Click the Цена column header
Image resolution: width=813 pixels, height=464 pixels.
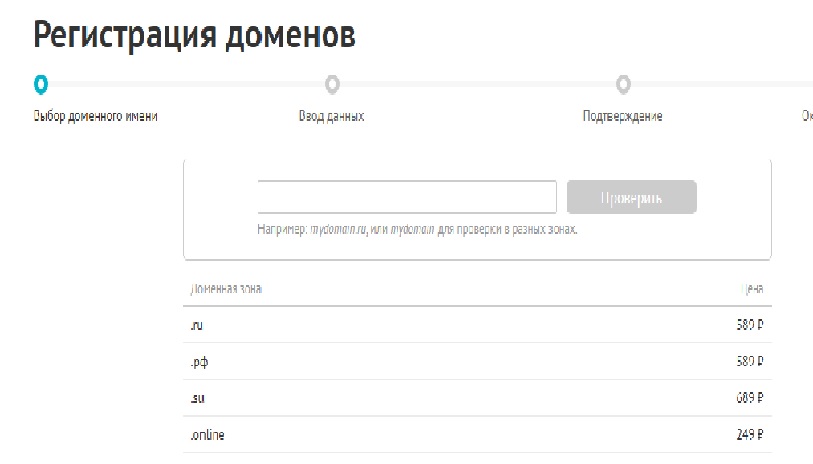pos(751,289)
